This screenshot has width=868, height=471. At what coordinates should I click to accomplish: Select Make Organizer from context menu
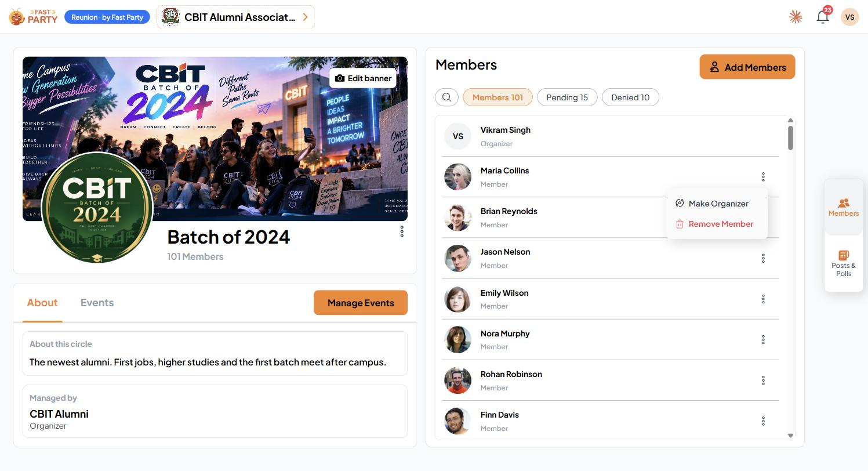pos(717,204)
